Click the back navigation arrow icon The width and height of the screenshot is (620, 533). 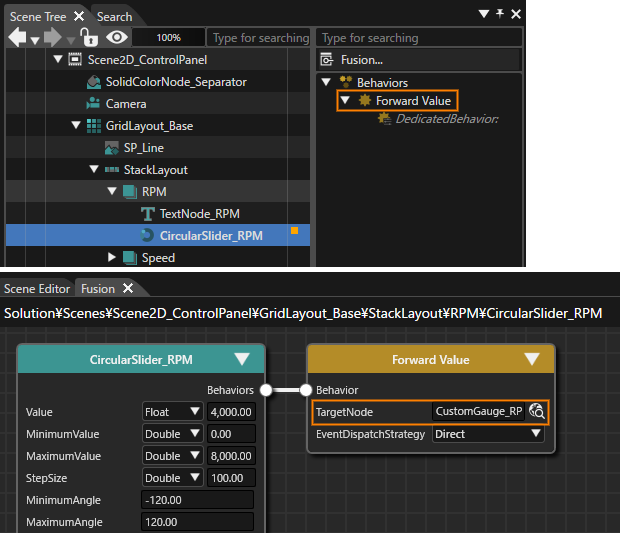[17, 38]
